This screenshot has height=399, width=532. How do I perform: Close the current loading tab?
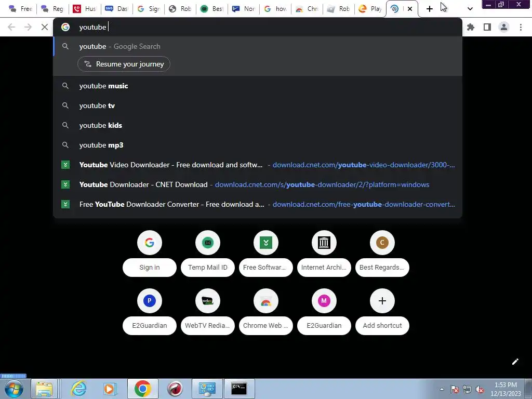coord(410,9)
